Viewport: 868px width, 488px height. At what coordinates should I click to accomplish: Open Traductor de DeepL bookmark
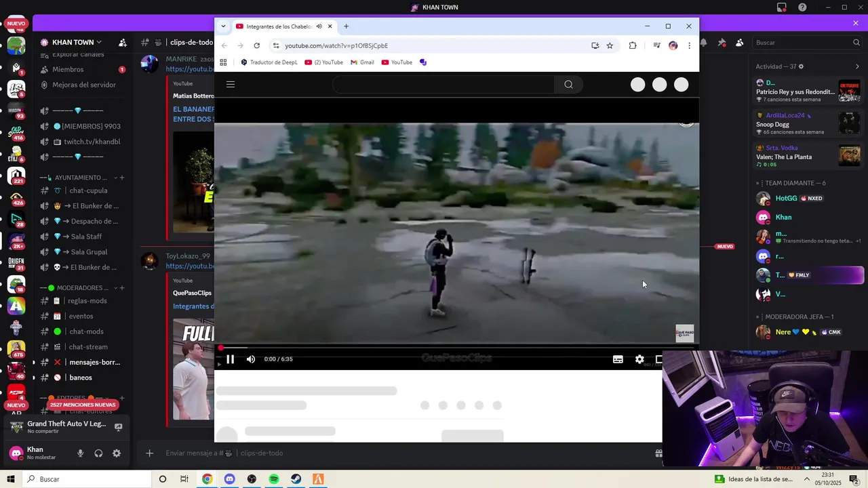pyautogui.click(x=269, y=62)
